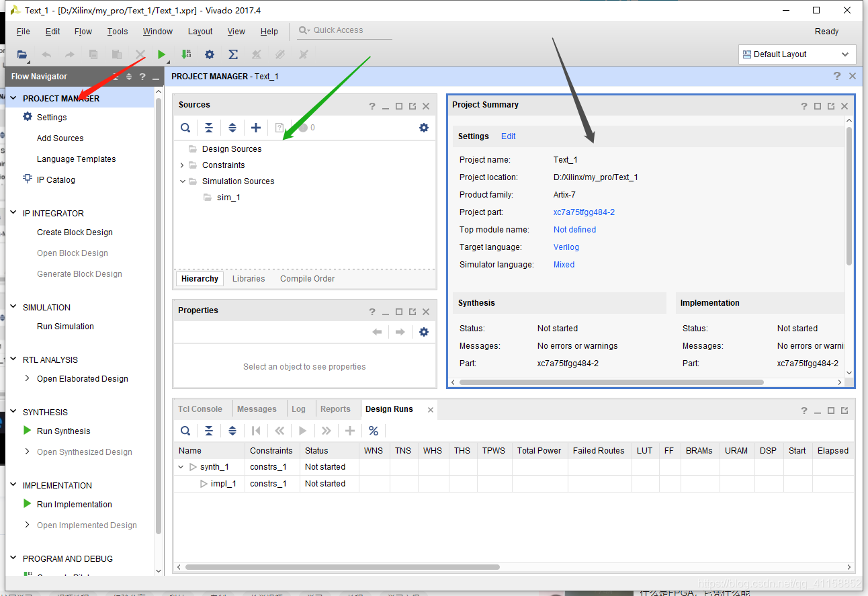Click help icon in PROJECT MANAGER header

click(x=837, y=77)
